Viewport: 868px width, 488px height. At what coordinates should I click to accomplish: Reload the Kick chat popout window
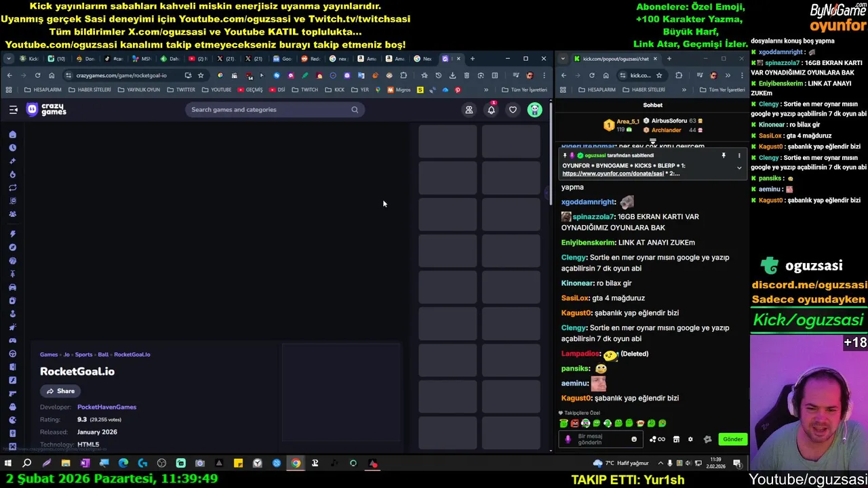[x=591, y=75]
